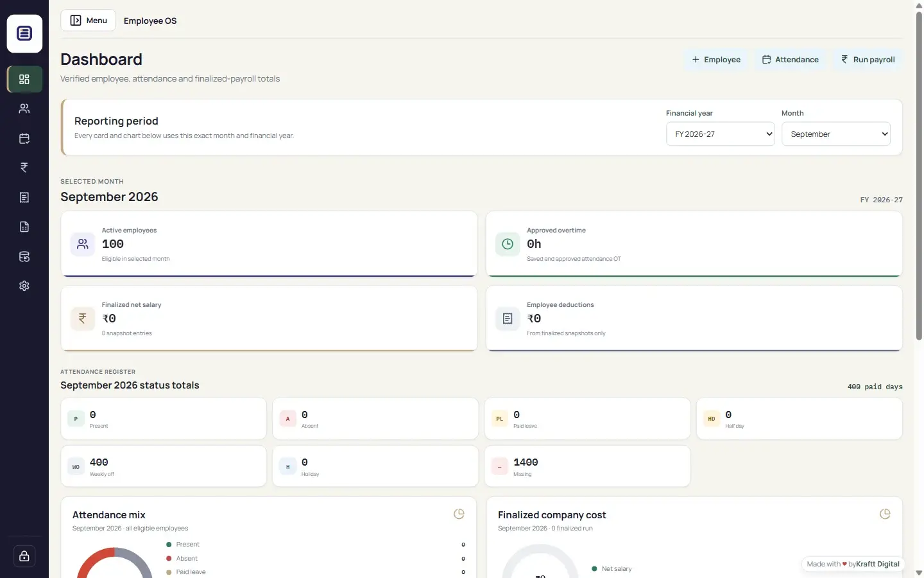This screenshot has width=924, height=578.
Task: Click the Net salary legend label
Action: pos(617,569)
